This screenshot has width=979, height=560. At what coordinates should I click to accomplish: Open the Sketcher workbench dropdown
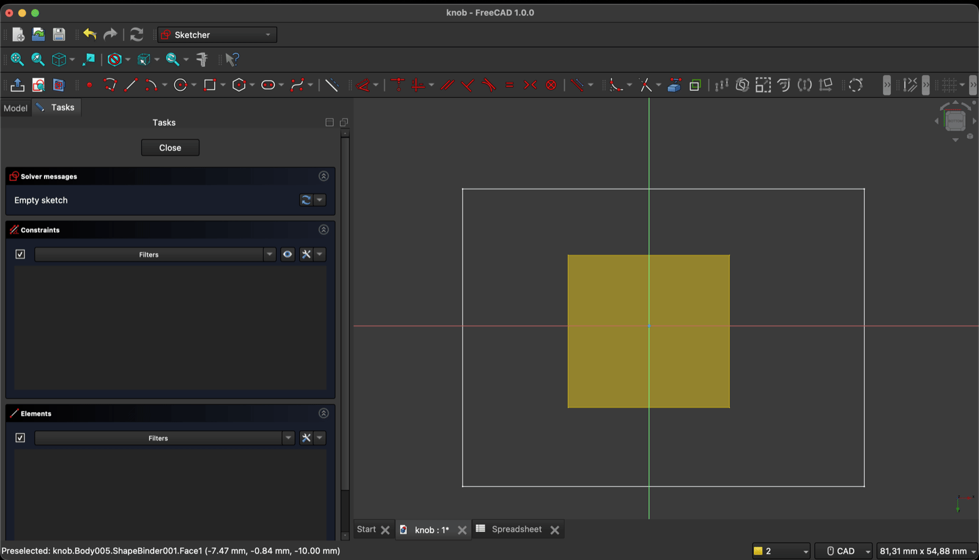tap(217, 35)
